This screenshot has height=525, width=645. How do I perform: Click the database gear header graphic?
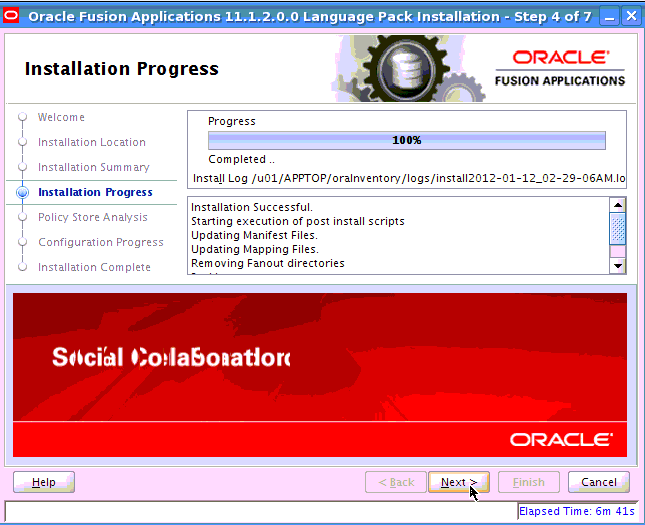click(408, 68)
